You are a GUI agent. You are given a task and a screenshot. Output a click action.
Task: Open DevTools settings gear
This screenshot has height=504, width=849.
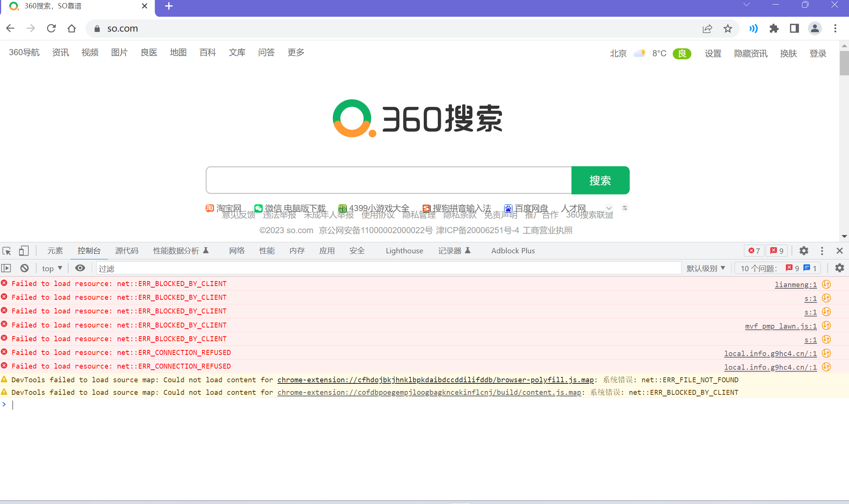[x=803, y=251]
